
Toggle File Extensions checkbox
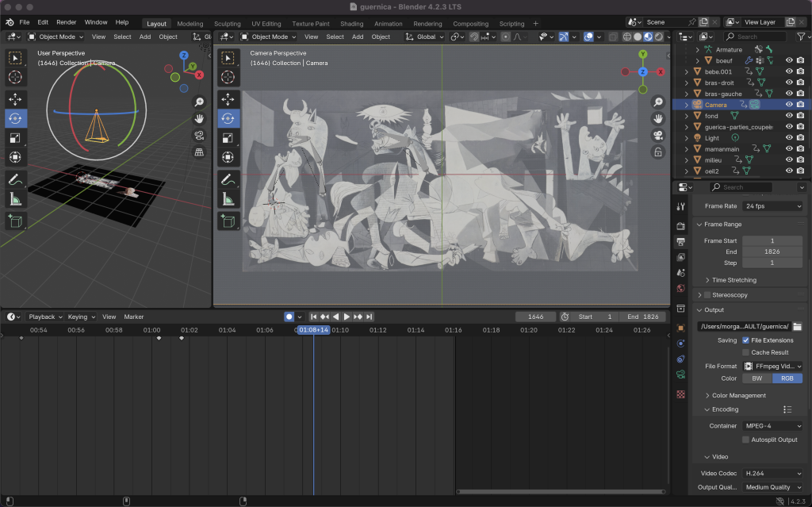(x=745, y=340)
